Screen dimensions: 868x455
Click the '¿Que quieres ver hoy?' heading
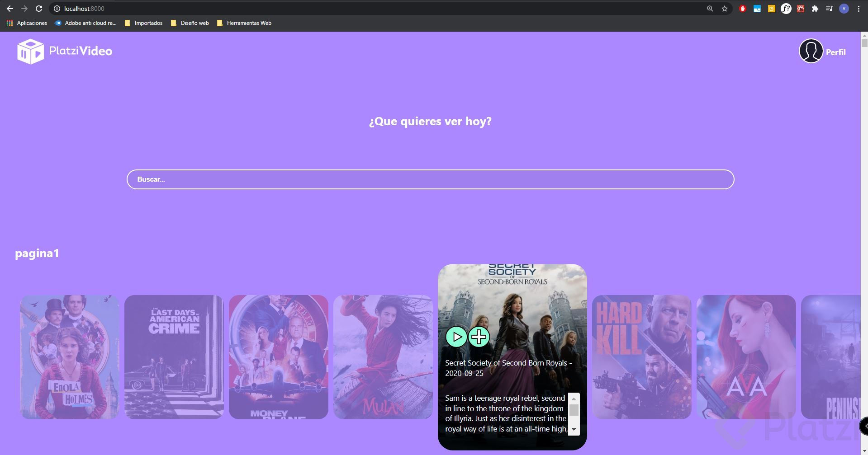430,121
